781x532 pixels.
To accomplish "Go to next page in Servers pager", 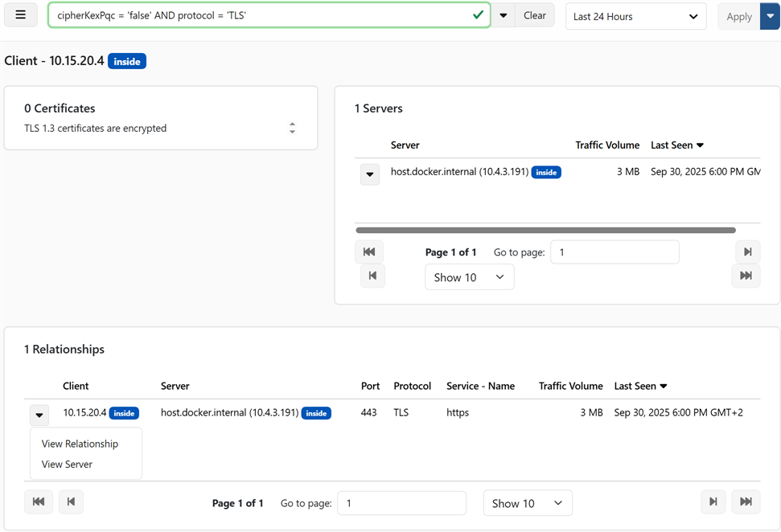I will (748, 252).
